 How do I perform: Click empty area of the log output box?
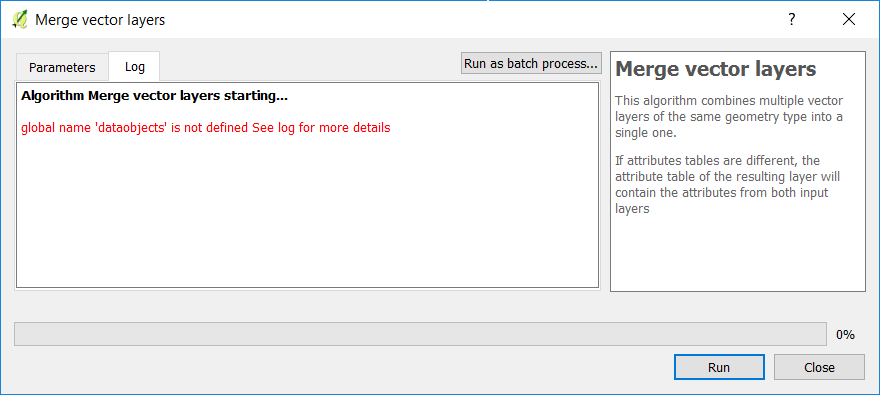tap(307, 213)
